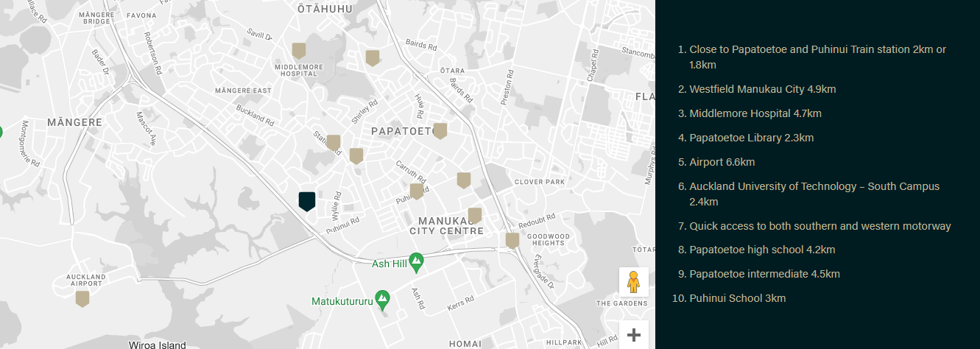Click the tan marker left of Clover Park
The height and width of the screenshot is (349, 980).
pos(463,180)
